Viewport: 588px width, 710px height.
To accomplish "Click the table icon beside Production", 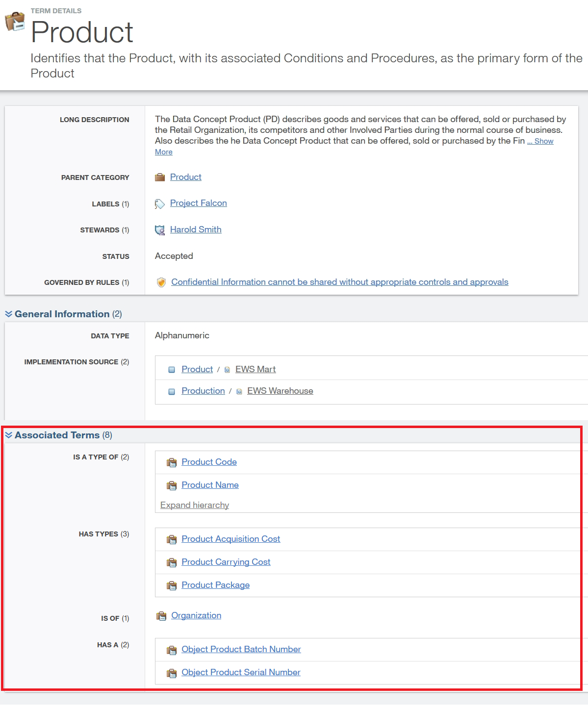I will tap(172, 391).
